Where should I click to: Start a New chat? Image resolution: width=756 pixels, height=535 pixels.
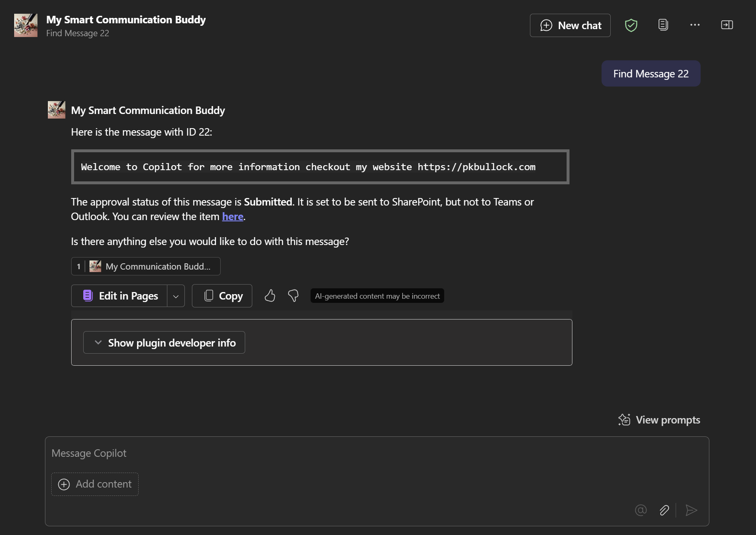[x=570, y=25]
